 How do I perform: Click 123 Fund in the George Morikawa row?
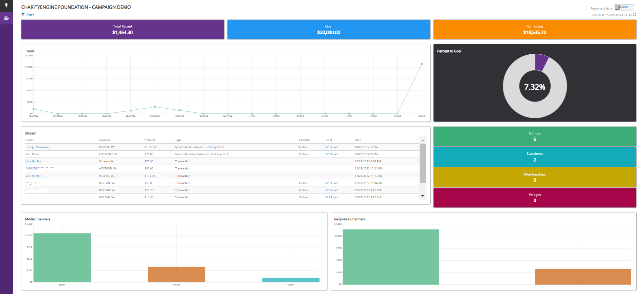[331, 147]
